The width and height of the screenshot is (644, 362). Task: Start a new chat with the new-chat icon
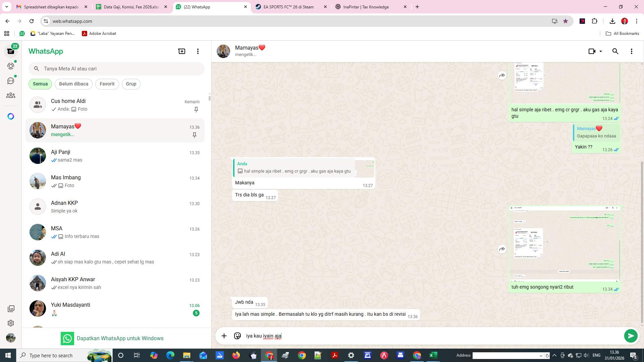pyautogui.click(x=181, y=51)
